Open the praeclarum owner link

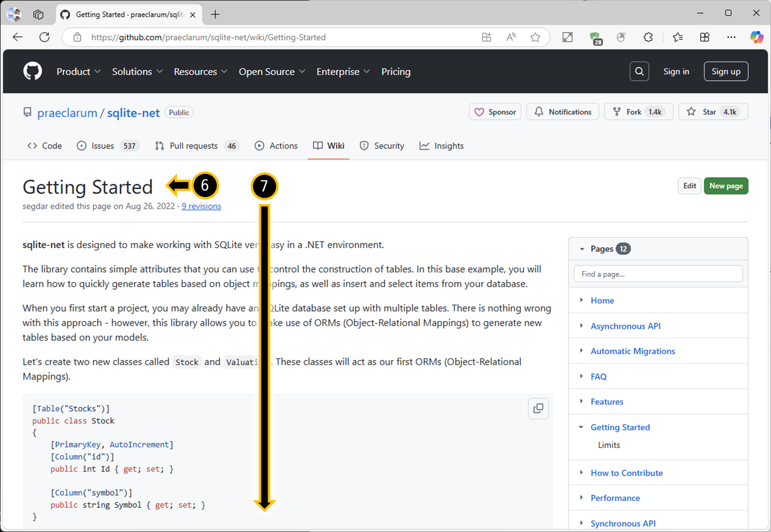click(x=67, y=113)
